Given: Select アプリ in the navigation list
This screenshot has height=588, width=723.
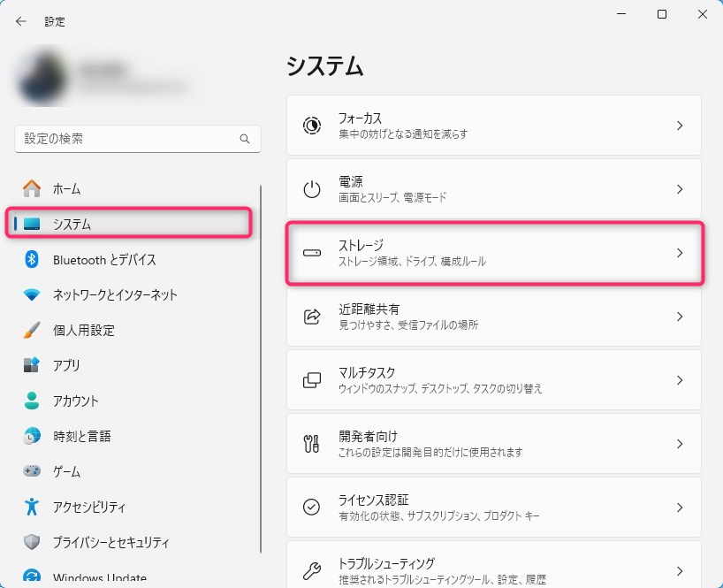Looking at the screenshot, I should point(66,365).
